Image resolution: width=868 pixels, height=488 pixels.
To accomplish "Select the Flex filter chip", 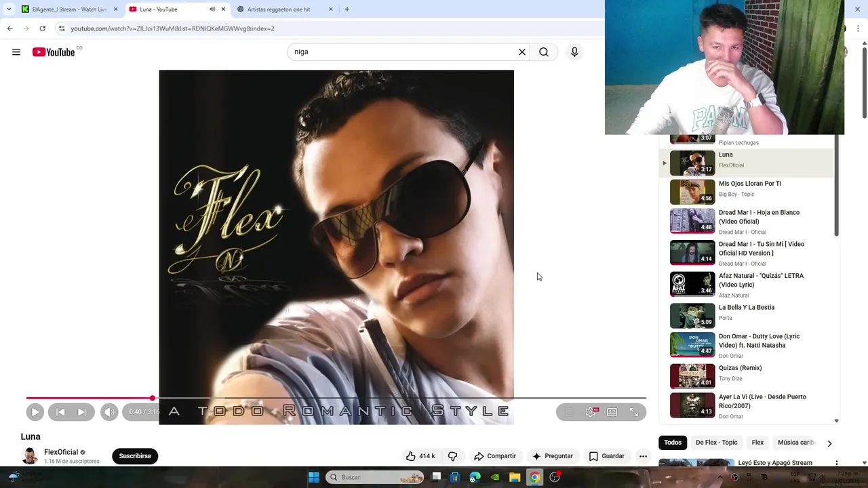I will 757,443.
